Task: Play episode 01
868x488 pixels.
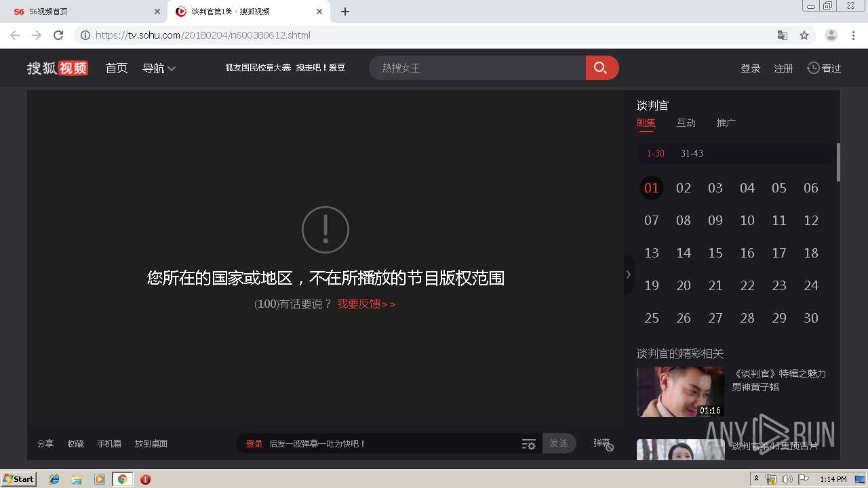Action: coord(652,188)
